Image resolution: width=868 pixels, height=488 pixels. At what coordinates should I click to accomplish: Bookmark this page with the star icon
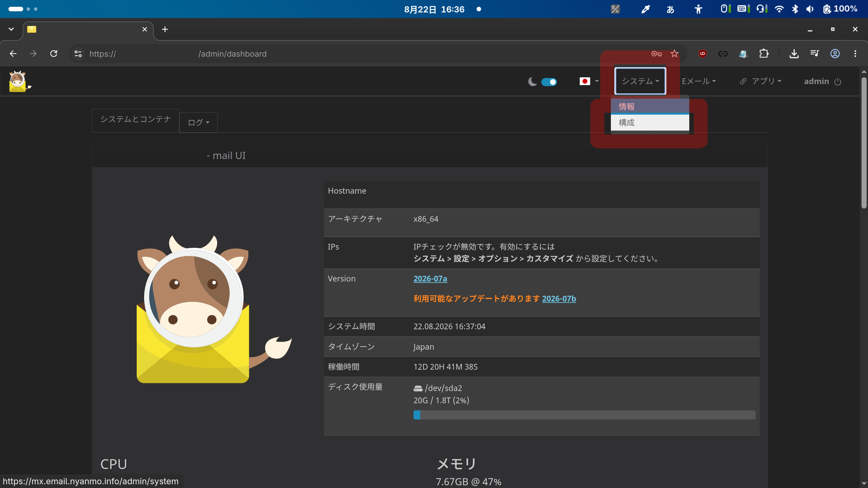click(x=674, y=54)
